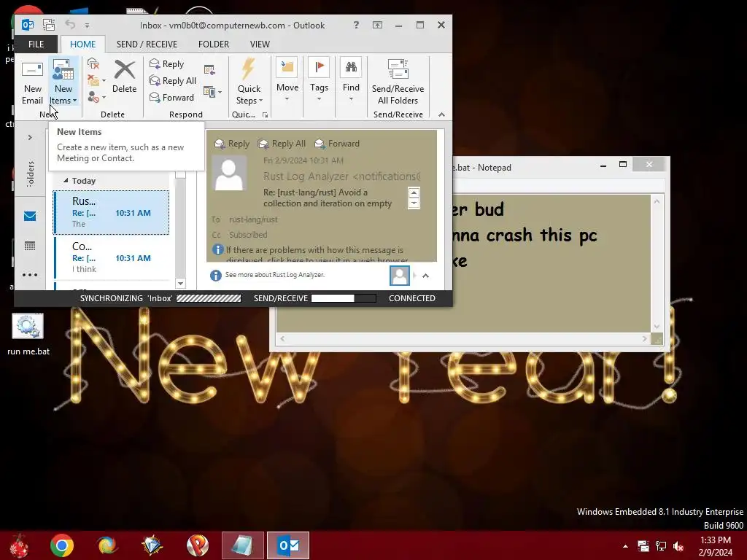Click the Outlook logo in the title bar

(28, 25)
